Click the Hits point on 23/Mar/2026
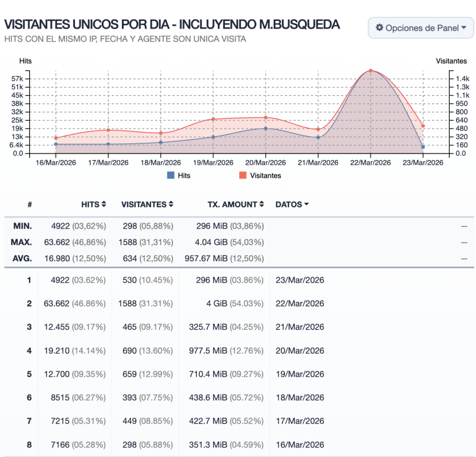 pyautogui.click(x=423, y=147)
